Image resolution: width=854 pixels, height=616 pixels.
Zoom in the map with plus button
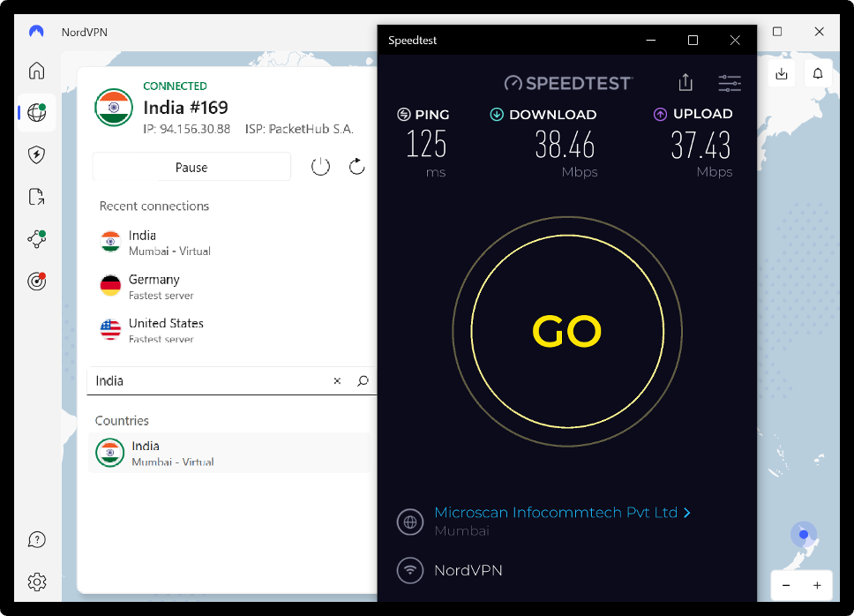[x=817, y=585]
